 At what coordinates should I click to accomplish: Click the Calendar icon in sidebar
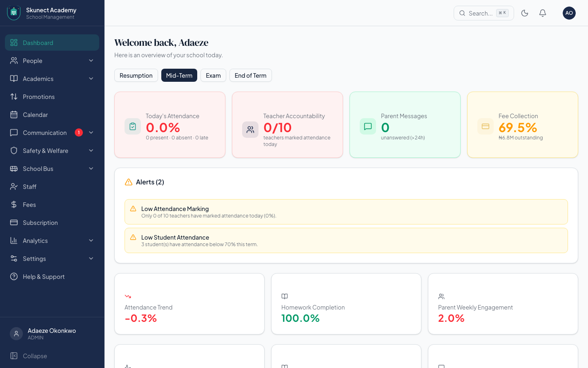pos(14,114)
